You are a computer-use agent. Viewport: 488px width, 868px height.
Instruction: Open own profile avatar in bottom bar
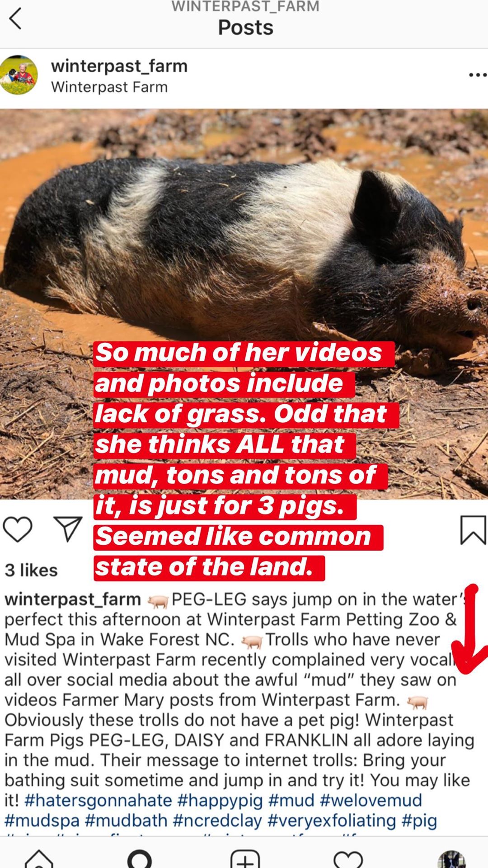(452, 859)
